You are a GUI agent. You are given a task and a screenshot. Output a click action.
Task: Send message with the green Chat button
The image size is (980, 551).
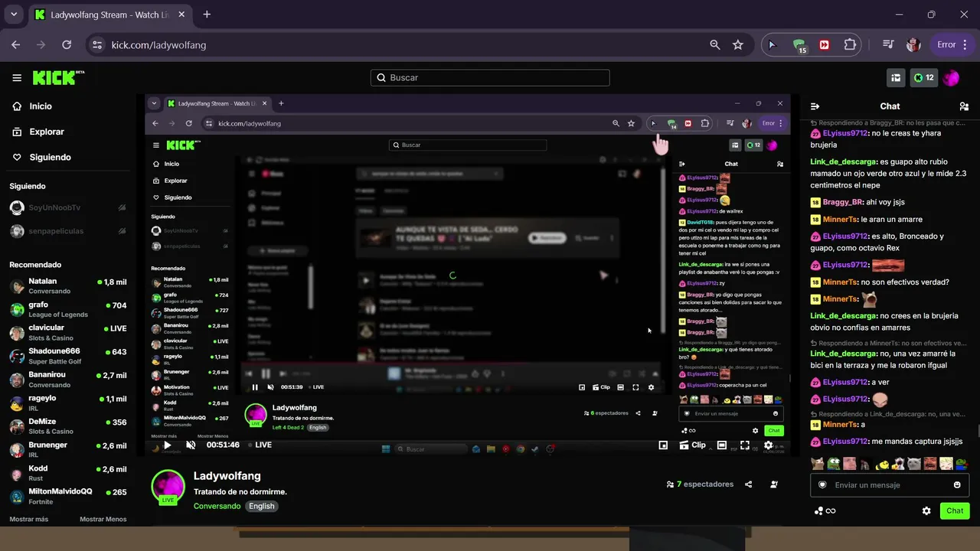click(x=955, y=510)
